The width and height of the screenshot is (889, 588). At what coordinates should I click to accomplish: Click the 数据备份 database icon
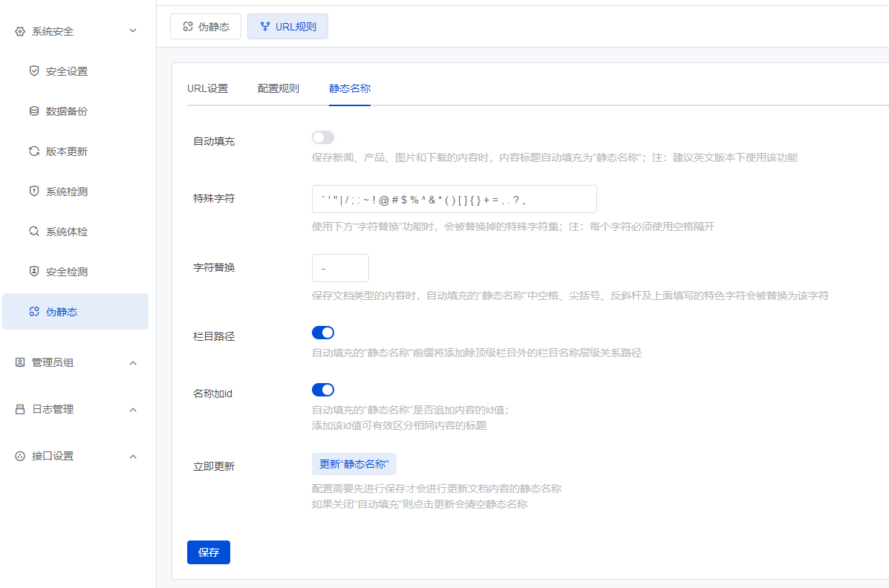point(34,111)
